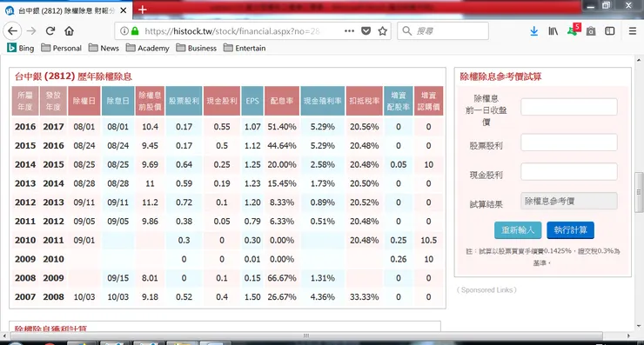The height and width of the screenshot is (345, 644).
Task: Select the 44.64% payout ratio cell
Action: [x=282, y=146]
